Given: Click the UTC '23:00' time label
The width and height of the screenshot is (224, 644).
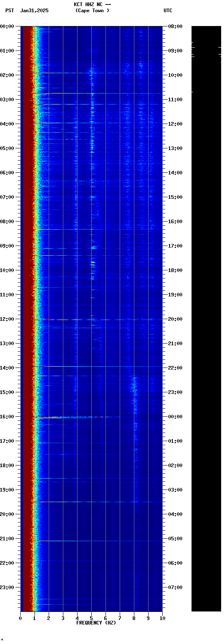Looking at the screenshot, I should [175, 392].
